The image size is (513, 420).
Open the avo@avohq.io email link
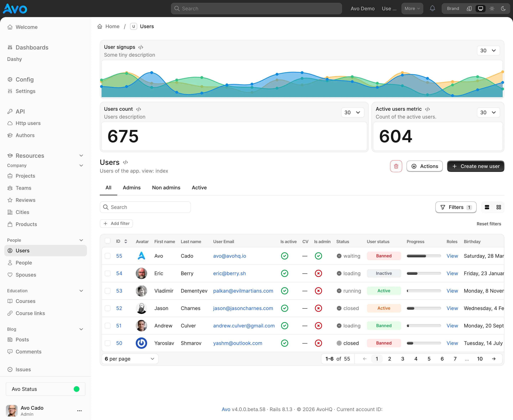[x=229, y=256]
